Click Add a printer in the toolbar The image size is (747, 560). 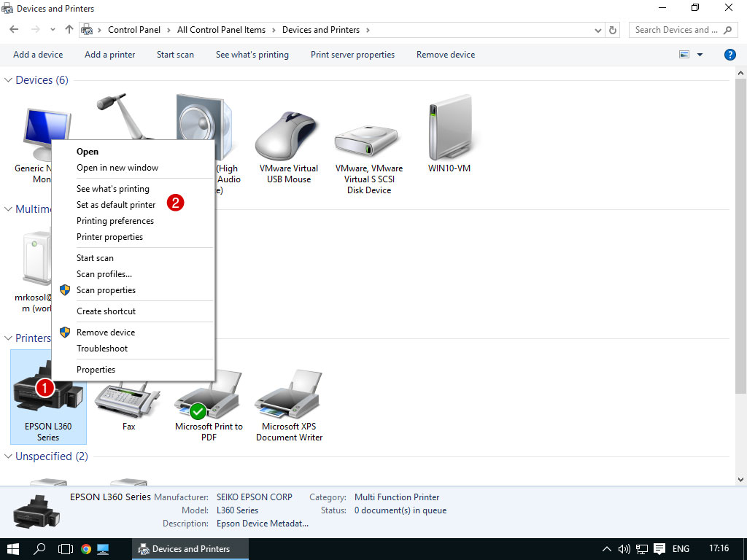pos(109,55)
